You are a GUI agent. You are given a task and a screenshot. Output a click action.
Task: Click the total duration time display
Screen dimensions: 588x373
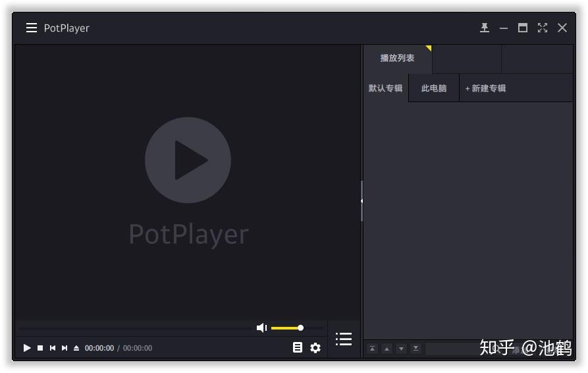pos(138,348)
